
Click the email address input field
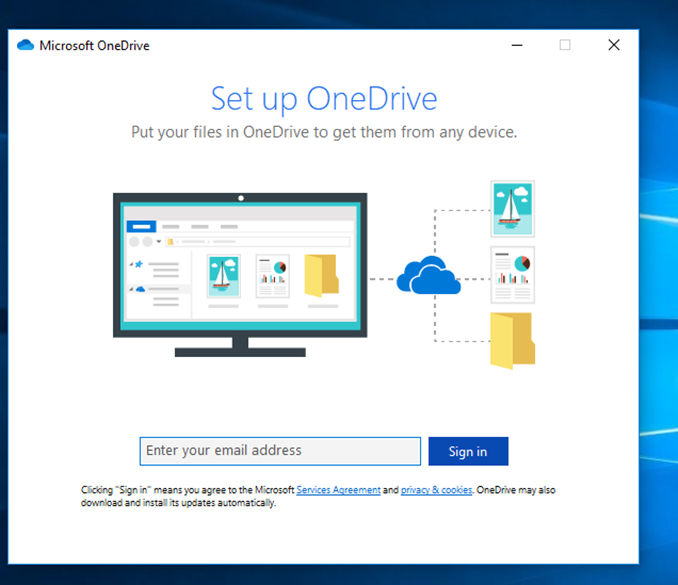click(x=280, y=451)
